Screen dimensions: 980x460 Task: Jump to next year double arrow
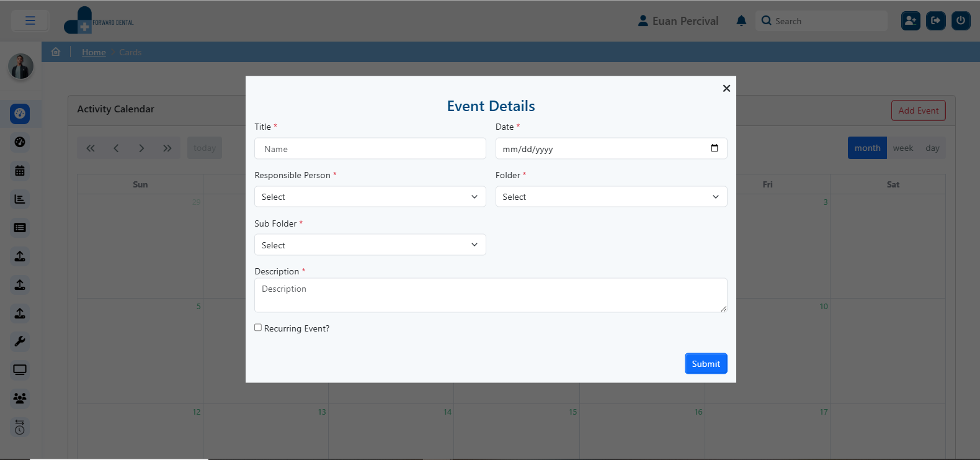point(167,148)
